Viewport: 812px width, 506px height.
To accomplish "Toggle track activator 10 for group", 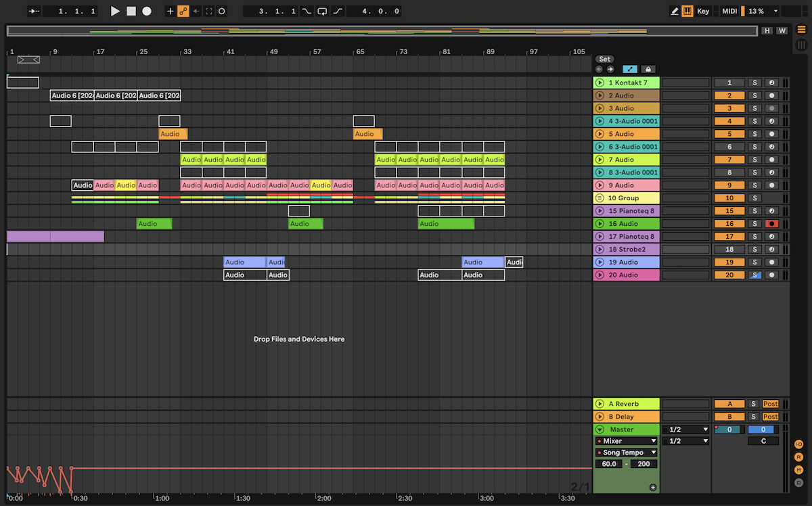I will coord(729,198).
